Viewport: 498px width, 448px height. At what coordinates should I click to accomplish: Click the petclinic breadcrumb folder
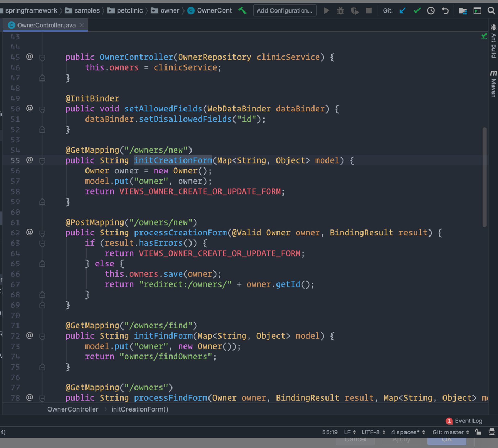pyautogui.click(x=125, y=11)
